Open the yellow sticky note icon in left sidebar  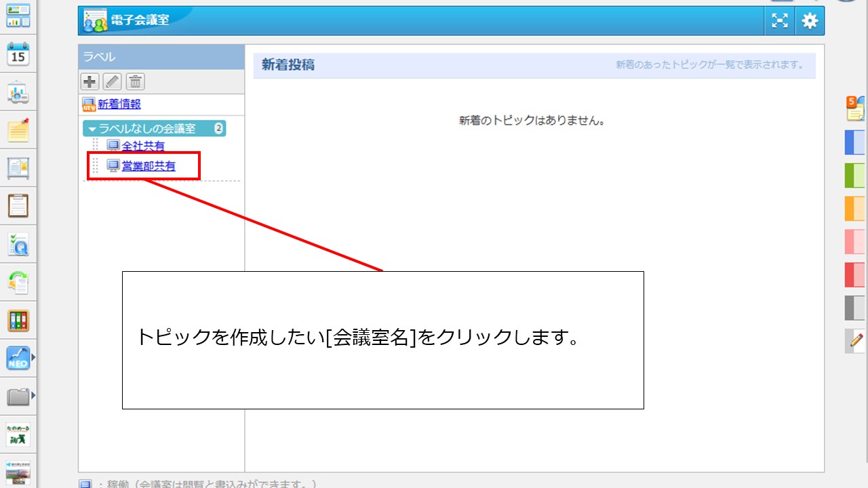pyautogui.click(x=18, y=129)
